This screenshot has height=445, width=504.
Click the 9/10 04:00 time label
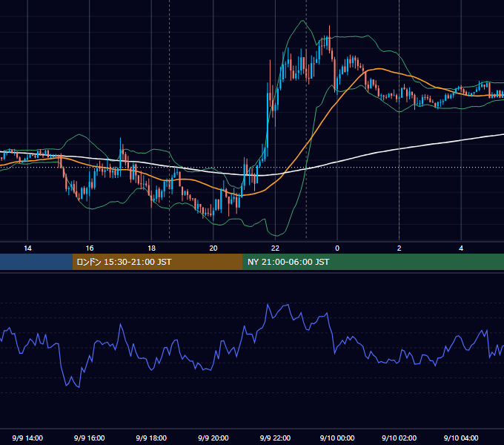click(x=461, y=438)
